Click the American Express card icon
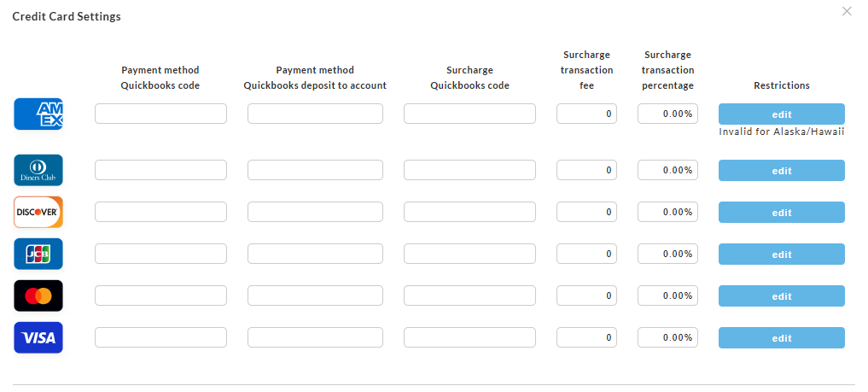The height and width of the screenshot is (392, 868). pos(38,114)
